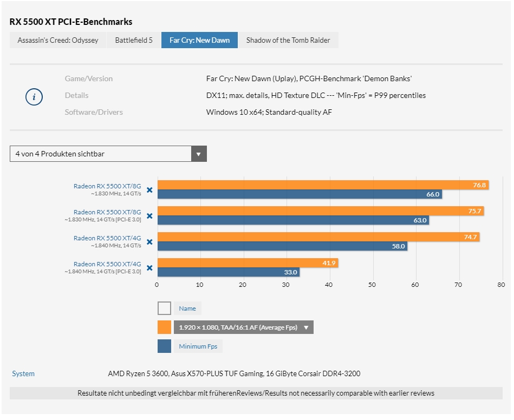
Task: Click the 33.0 minimum fps blue bar
Action: (x=228, y=272)
